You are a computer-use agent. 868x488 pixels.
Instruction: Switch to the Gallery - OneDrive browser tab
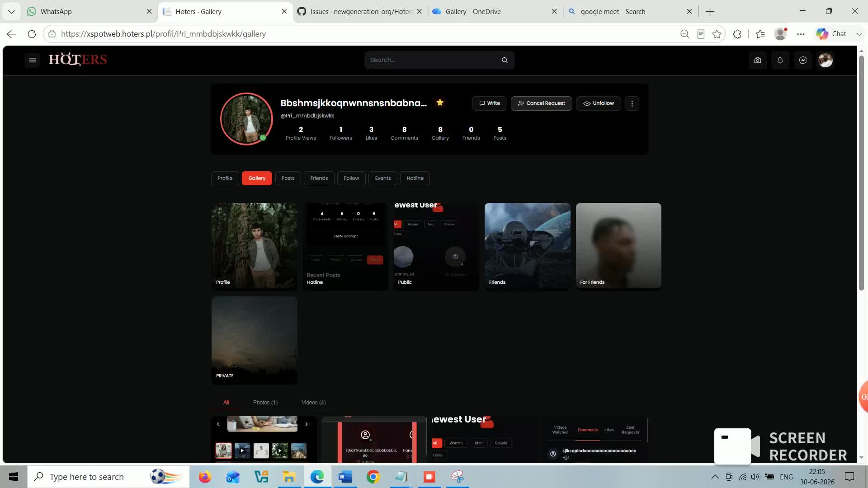tap(495, 12)
